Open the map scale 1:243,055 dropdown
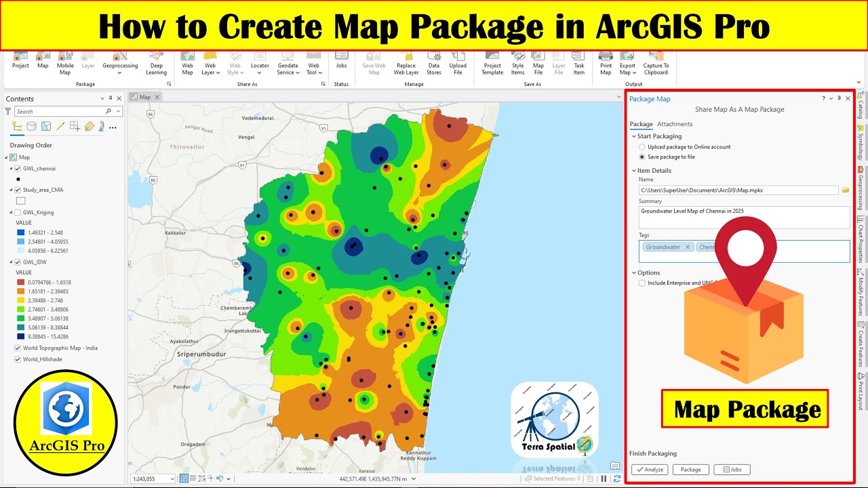Screen dimensions: 868x488 pos(172,479)
